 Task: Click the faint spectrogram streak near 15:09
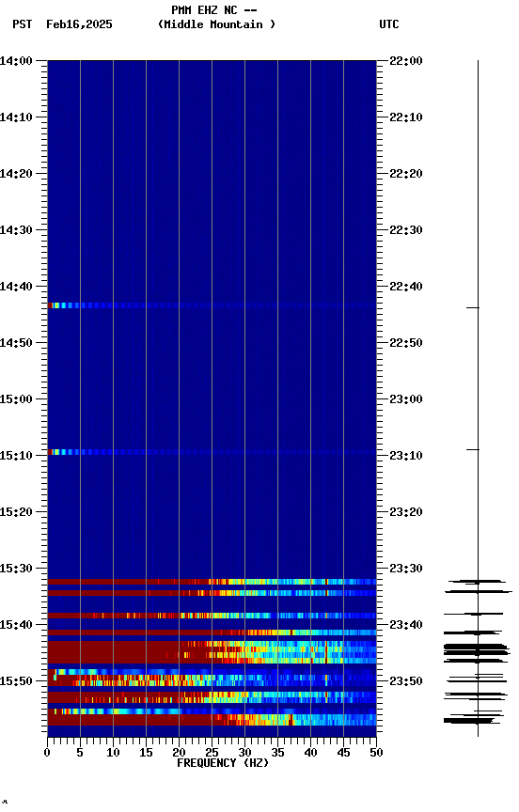coord(212,452)
